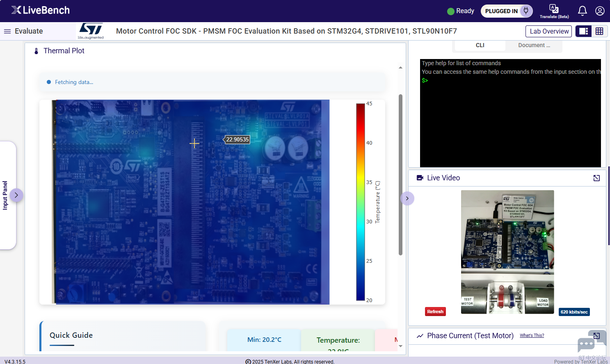Open the notifications bell
610x364 pixels.
[583, 11]
